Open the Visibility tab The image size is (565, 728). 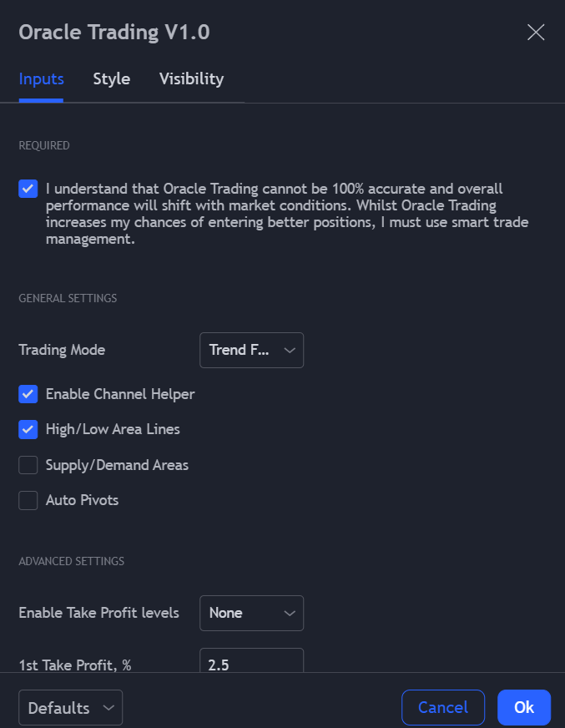tap(191, 79)
